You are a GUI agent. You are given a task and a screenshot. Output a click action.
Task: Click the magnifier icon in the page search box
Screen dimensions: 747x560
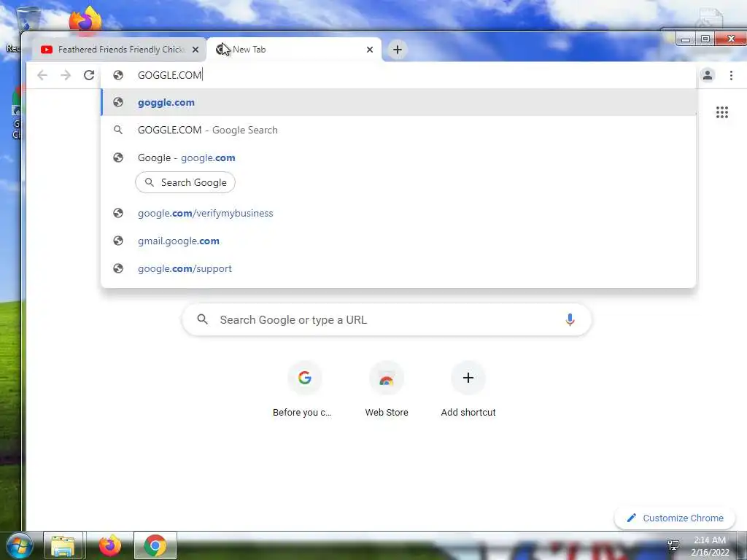[x=203, y=319]
